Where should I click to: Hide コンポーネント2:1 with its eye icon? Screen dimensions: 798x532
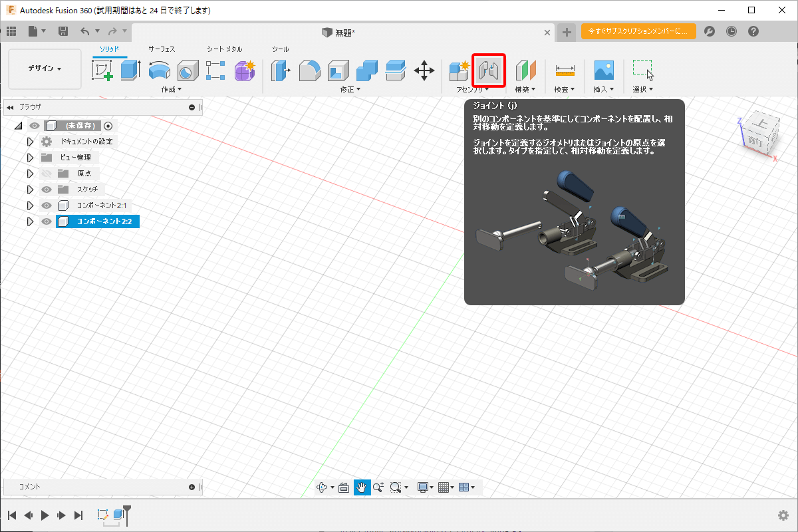pos(47,205)
